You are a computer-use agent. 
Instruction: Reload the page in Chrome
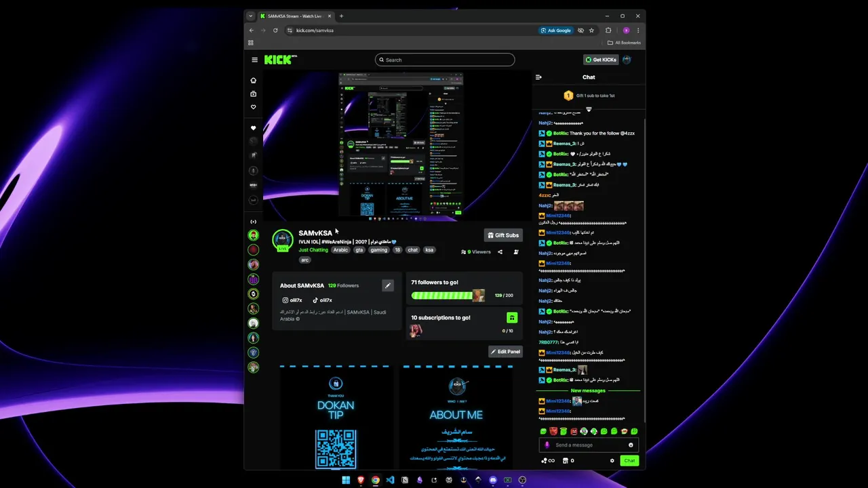pyautogui.click(x=275, y=30)
